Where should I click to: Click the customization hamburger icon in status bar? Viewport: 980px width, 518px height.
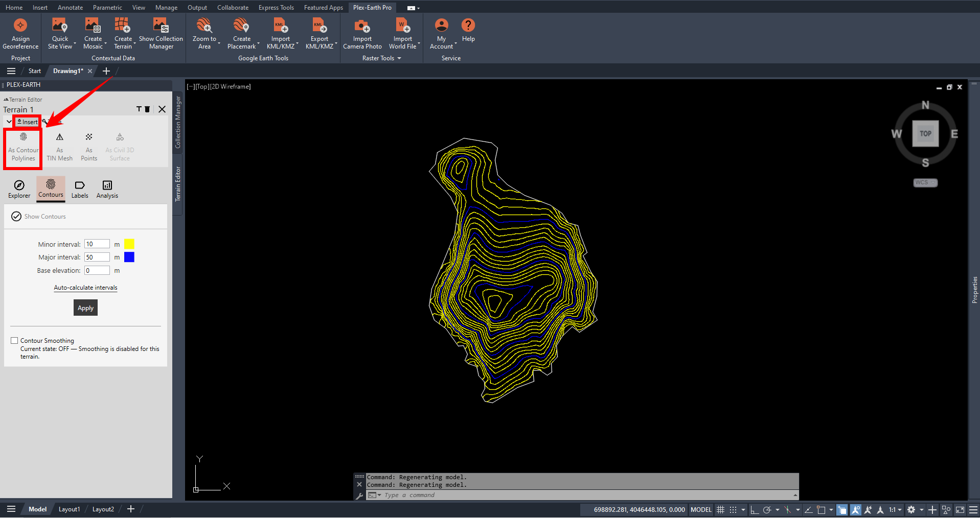(973, 510)
